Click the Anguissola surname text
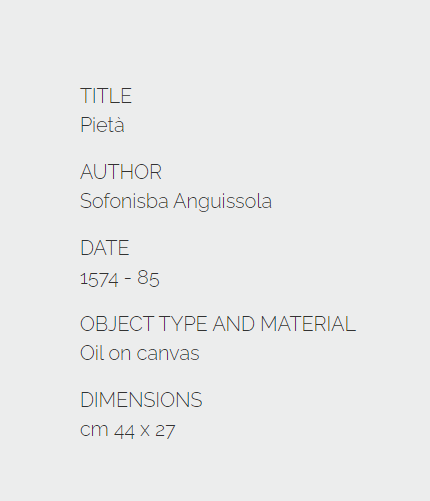This screenshot has width=430, height=501. (x=223, y=202)
